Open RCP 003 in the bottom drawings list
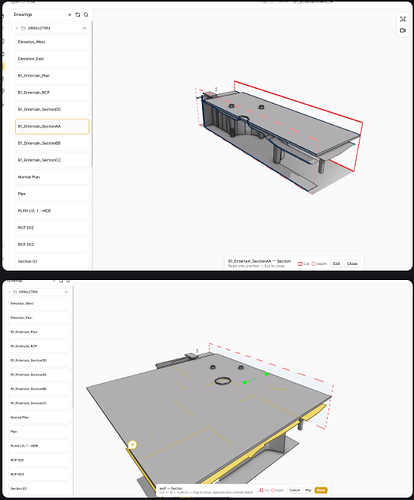This screenshot has width=414, height=500. [39, 474]
